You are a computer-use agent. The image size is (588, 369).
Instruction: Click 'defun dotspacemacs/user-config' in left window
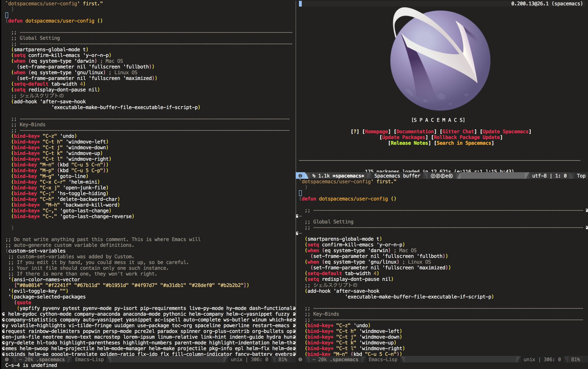[51, 21]
